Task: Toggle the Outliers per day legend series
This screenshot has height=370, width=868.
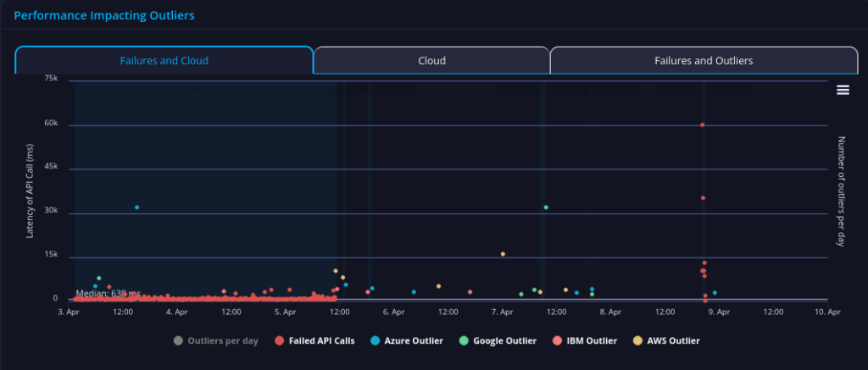Action: pos(216,340)
